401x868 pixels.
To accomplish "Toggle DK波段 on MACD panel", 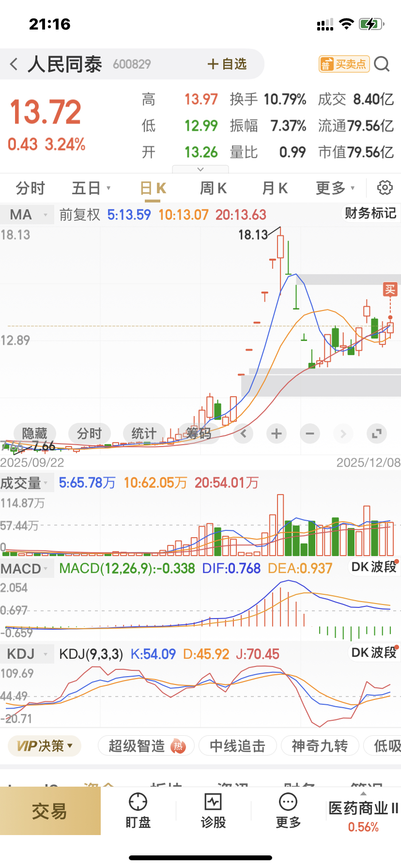I will click(374, 567).
